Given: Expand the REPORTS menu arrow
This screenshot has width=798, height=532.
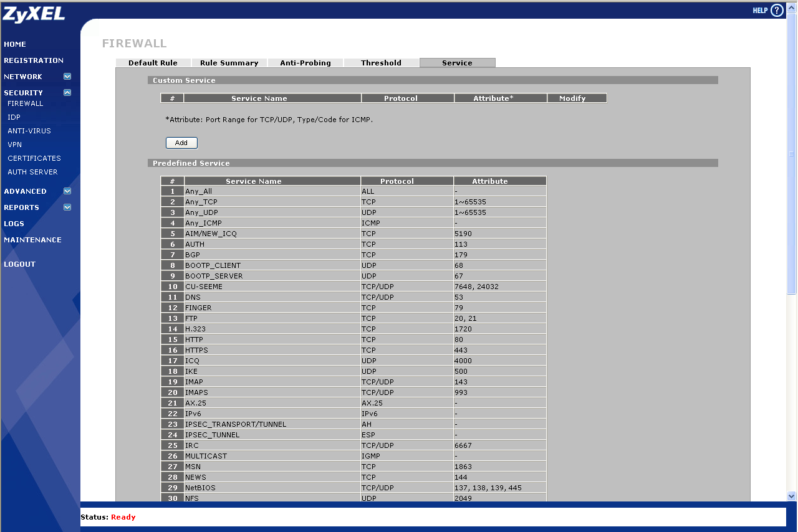Looking at the screenshot, I should pyautogui.click(x=67, y=207).
